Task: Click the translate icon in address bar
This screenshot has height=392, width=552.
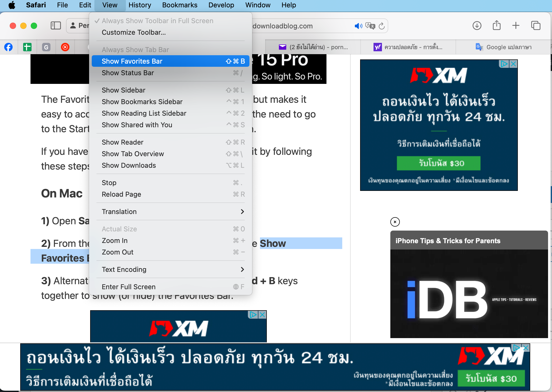Action: tap(370, 26)
